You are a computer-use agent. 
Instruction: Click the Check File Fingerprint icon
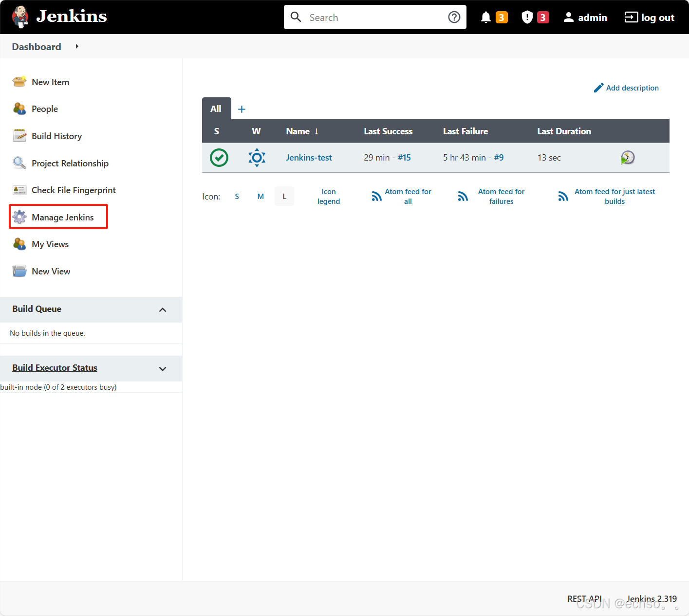[x=19, y=190]
